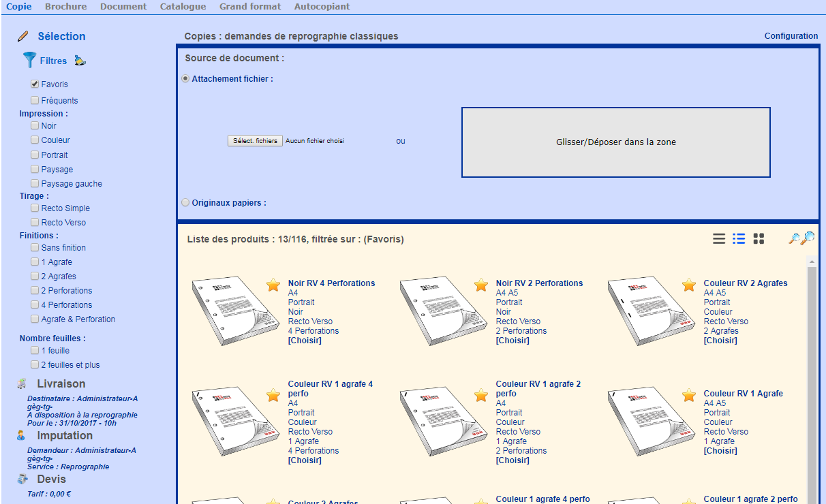Check the Recto Verso filter
The width and height of the screenshot is (826, 504).
point(35,222)
